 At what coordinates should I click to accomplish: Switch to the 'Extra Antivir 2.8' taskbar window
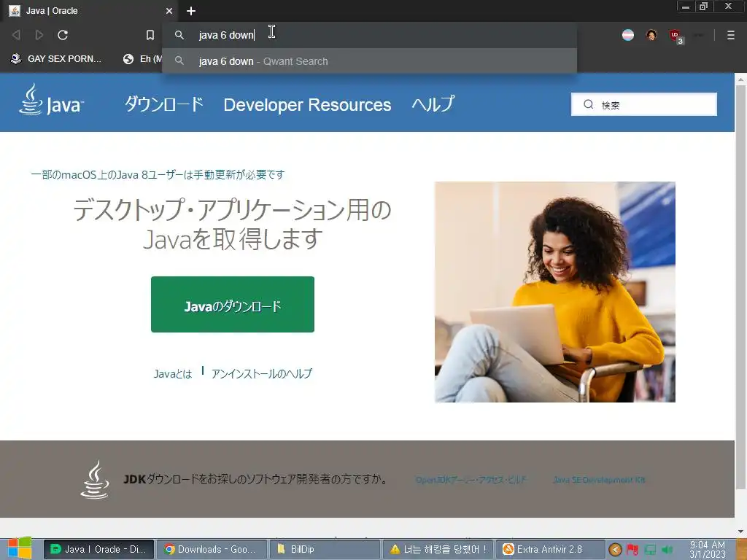point(550,549)
